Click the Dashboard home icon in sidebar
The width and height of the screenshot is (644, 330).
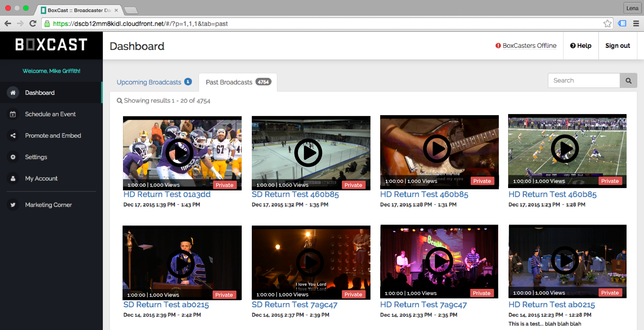click(13, 93)
